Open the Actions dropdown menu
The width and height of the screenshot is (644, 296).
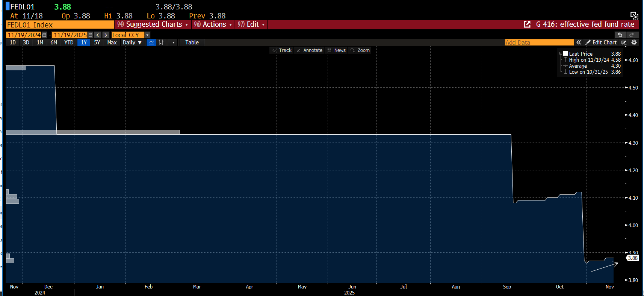(x=213, y=24)
